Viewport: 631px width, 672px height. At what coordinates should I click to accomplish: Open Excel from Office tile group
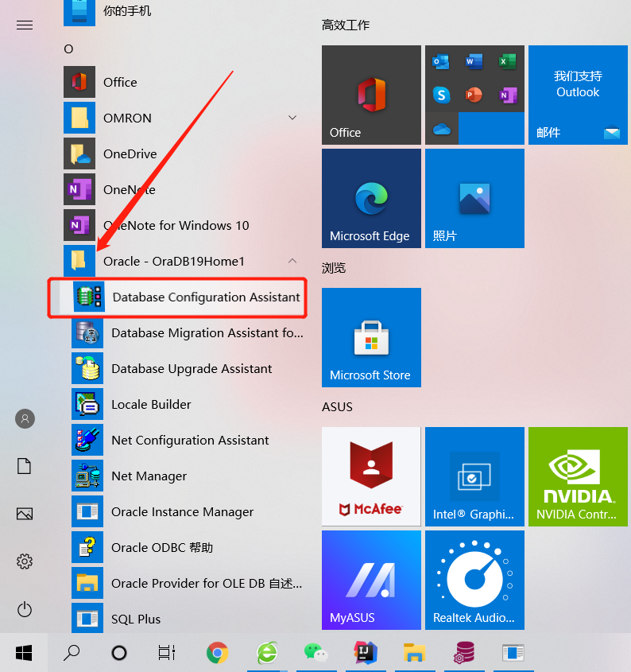(x=508, y=62)
